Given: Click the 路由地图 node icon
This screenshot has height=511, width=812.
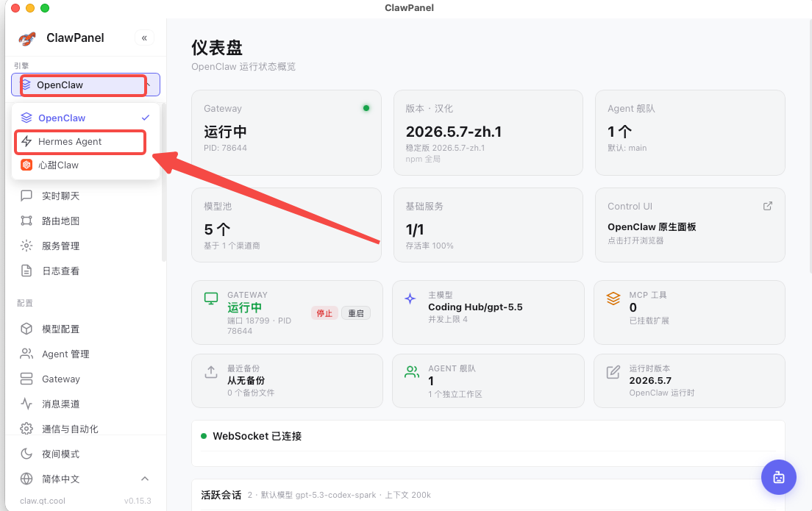Looking at the screenshot, I should point(26,221).
